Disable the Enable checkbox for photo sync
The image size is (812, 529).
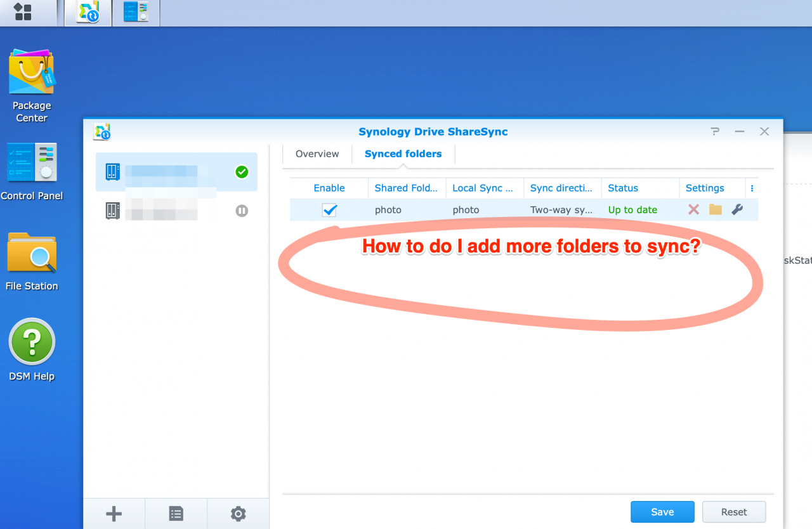pyautogui.click(x=329, y=209)
